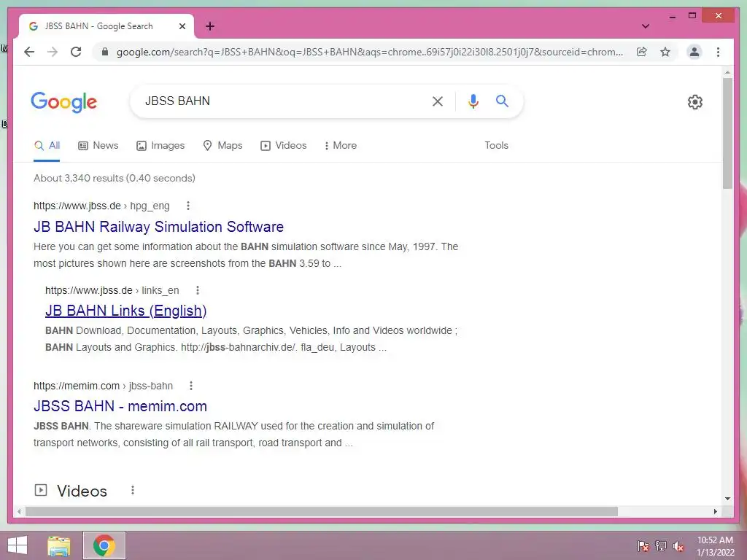Open the Windows Start menu
Viewport: 747px width, 560px height.
18,545
